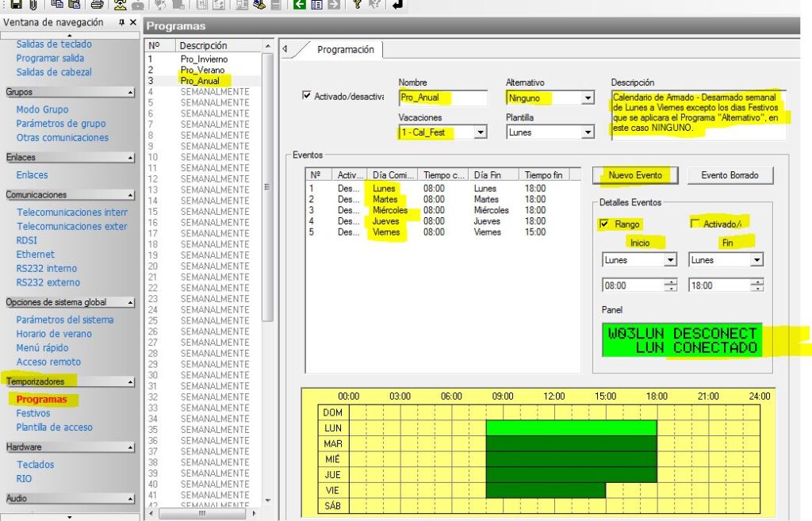Click the Fin time spinner arrows
The width and height of the screenshot is (812, 521).
point(757,285)
